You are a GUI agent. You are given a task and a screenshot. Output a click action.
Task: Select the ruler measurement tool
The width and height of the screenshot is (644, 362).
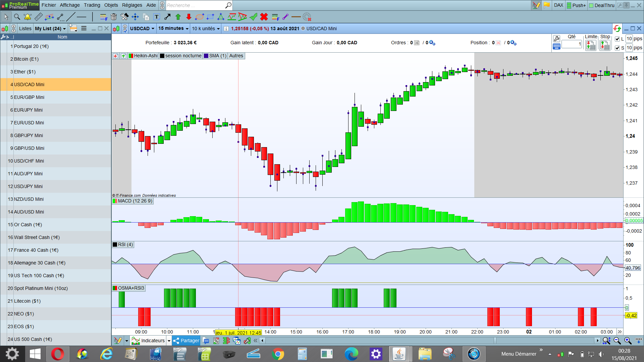point(39,17)
